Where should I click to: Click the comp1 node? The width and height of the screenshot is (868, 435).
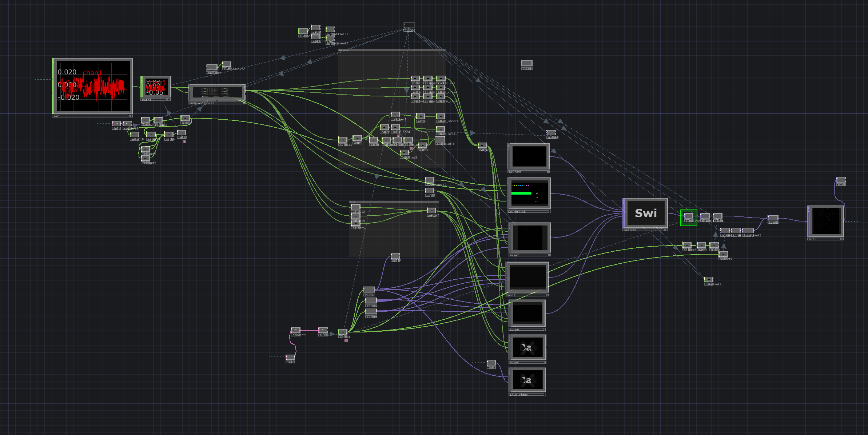(x=773, y=218)
